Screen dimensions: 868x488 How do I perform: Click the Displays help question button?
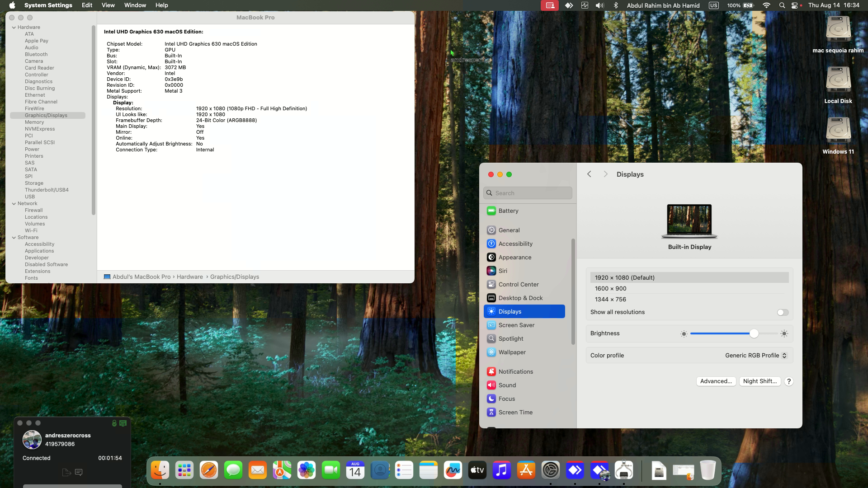point(789,381)
